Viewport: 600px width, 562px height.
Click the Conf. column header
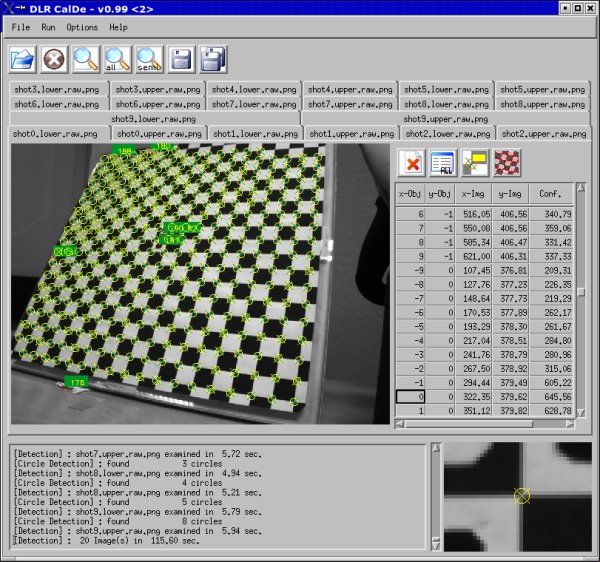[x=551, y=193]
